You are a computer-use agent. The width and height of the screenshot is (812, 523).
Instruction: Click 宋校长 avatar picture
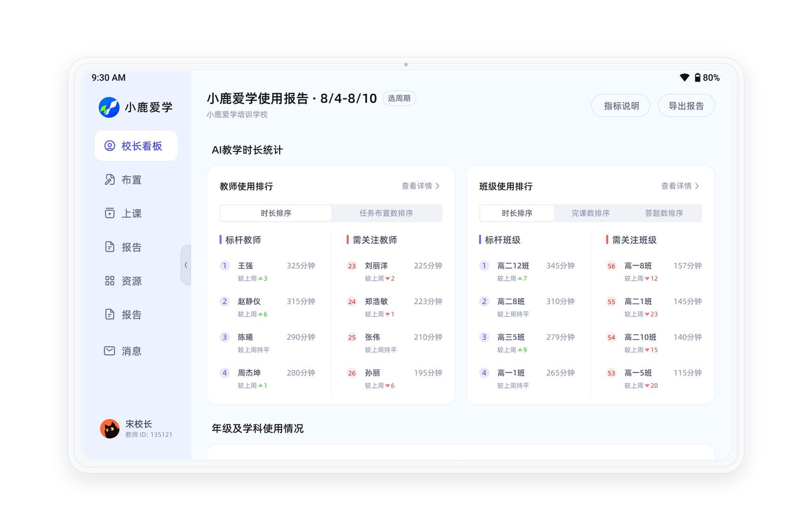point(110,428)
